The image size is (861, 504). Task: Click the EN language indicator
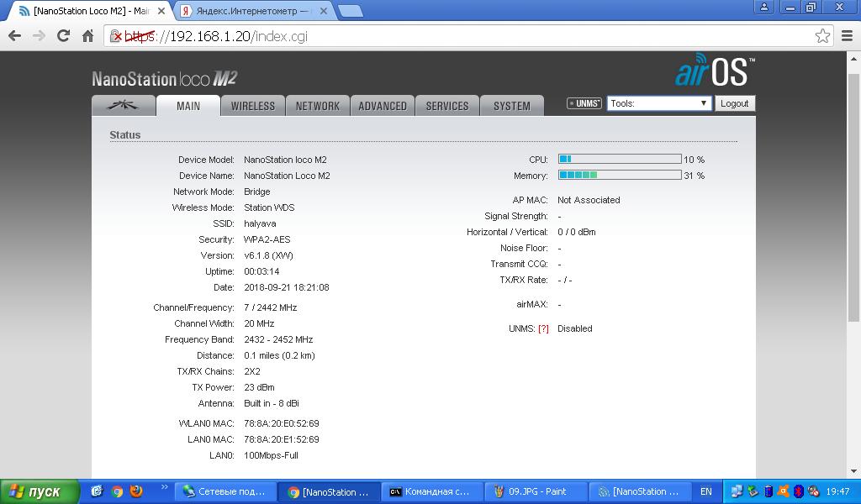click(x=706, y=492)
